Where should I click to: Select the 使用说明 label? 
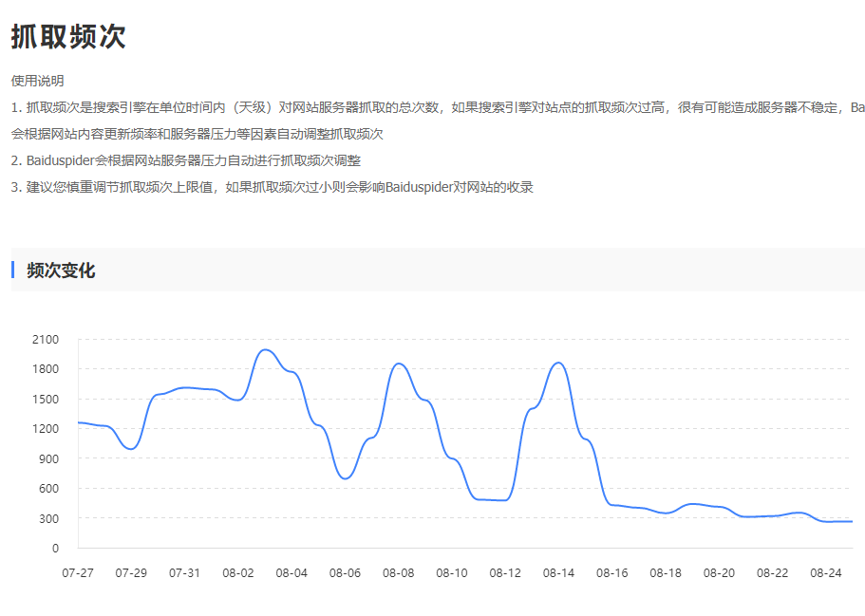[38, 81]
